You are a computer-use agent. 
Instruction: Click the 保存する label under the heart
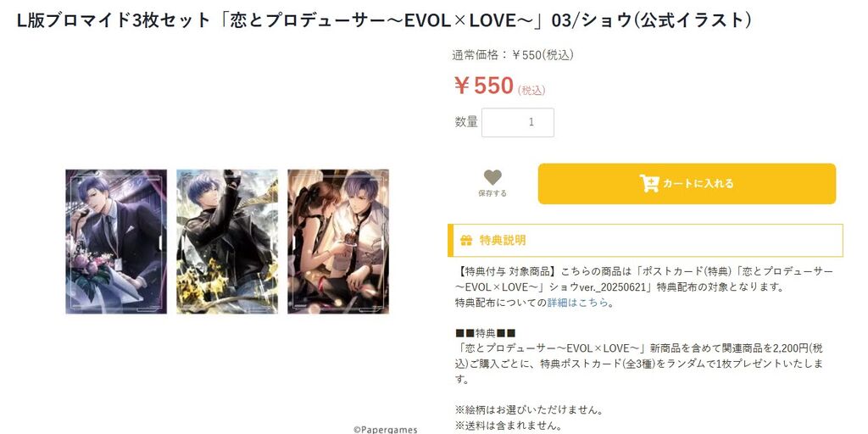(x=492, y=194)
